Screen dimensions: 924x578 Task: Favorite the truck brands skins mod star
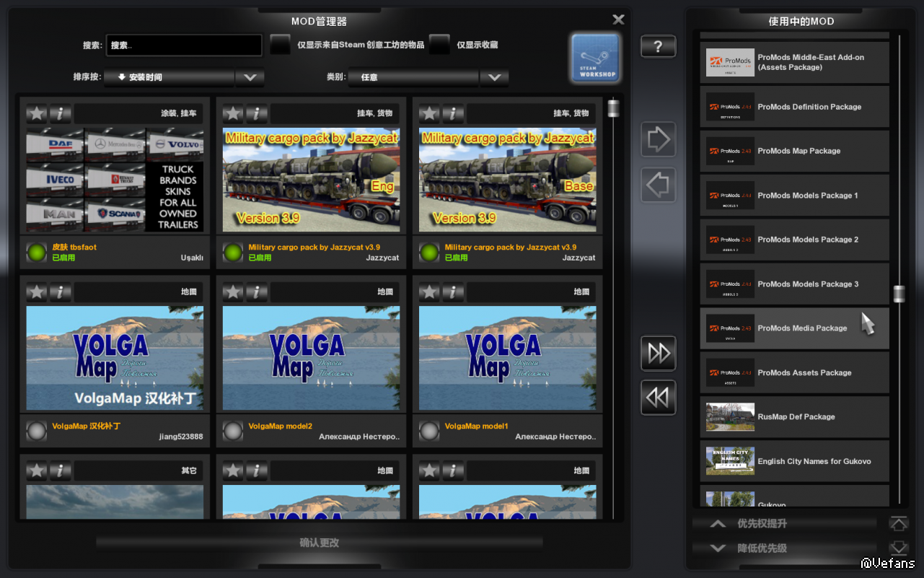[x=37, y=113]
